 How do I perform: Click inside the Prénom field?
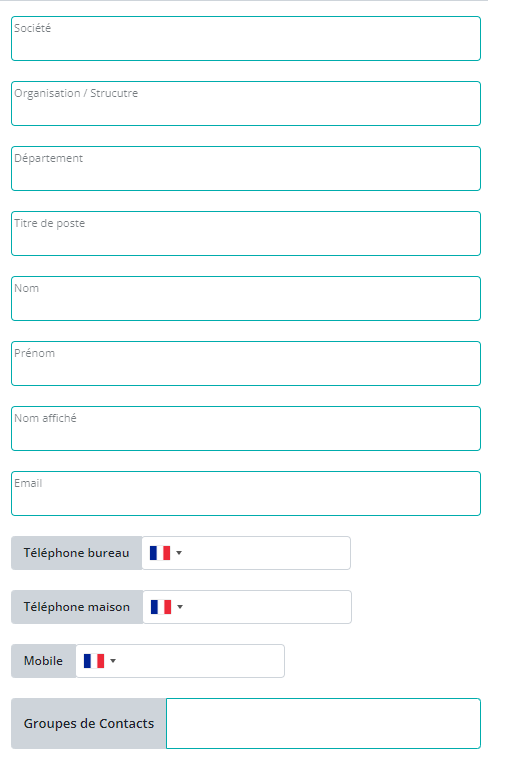(246, 363)
